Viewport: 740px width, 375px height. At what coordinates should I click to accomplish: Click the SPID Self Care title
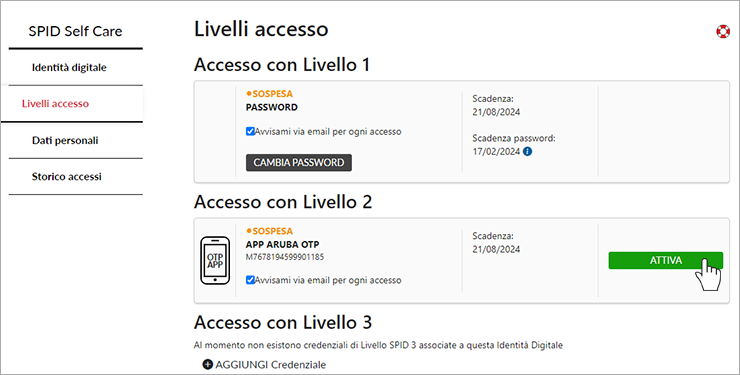tap(76, 31)
